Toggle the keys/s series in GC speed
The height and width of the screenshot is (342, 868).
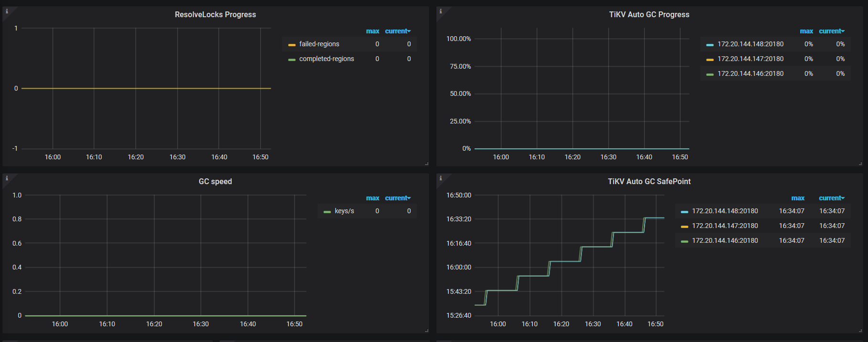point(344,211)
